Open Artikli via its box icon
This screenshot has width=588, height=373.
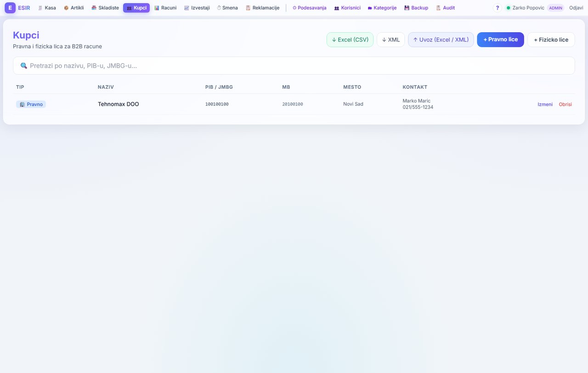(66, 8)
